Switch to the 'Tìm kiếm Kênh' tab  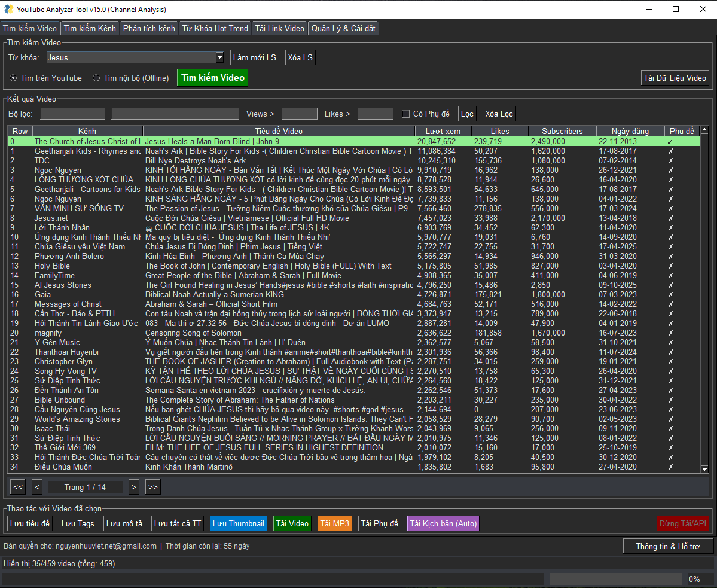coord(90,28)
